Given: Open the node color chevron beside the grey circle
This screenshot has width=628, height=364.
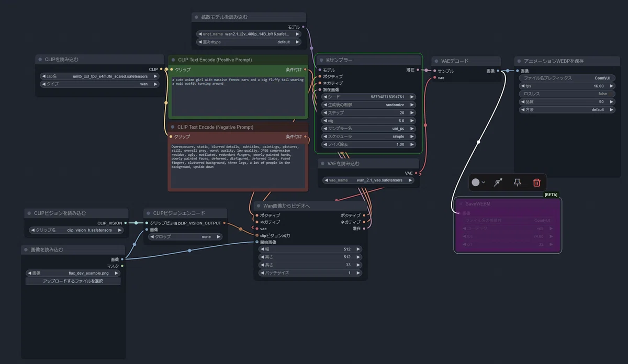Looking at the screenshot, I should tap(484, 183).
